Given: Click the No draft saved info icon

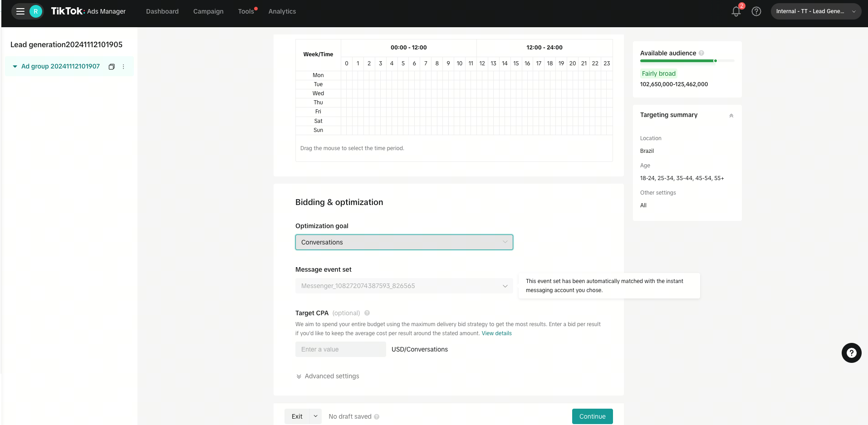Looking at the screenshot, I should (x=377, y=417).
